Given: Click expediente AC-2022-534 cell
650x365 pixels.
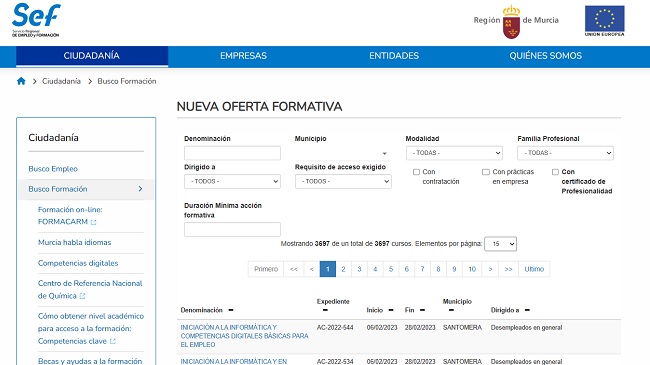Looking at the screenshot, I should pos(335,361).
